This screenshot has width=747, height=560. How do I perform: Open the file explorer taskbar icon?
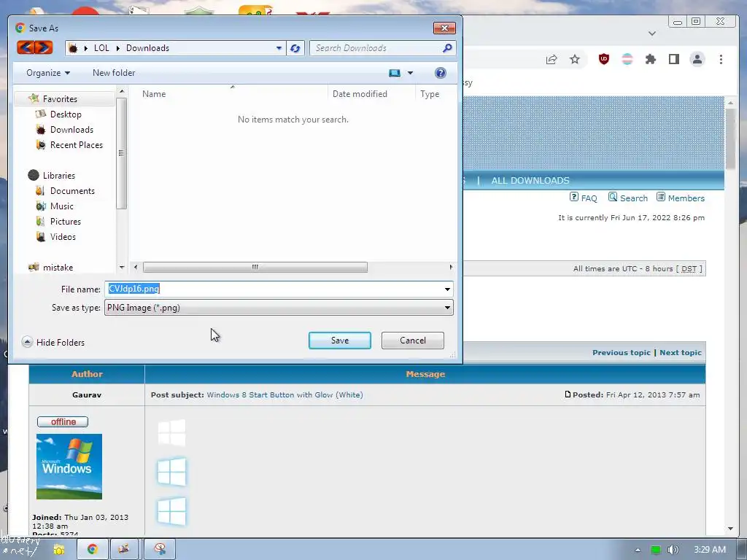click(58, 550)
